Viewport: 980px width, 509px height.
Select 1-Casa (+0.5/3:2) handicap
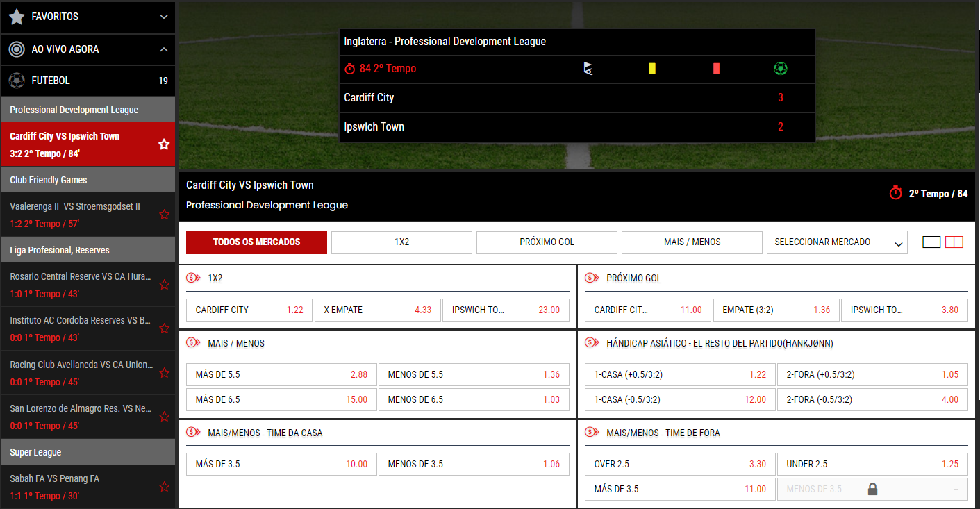pos(680,374)
